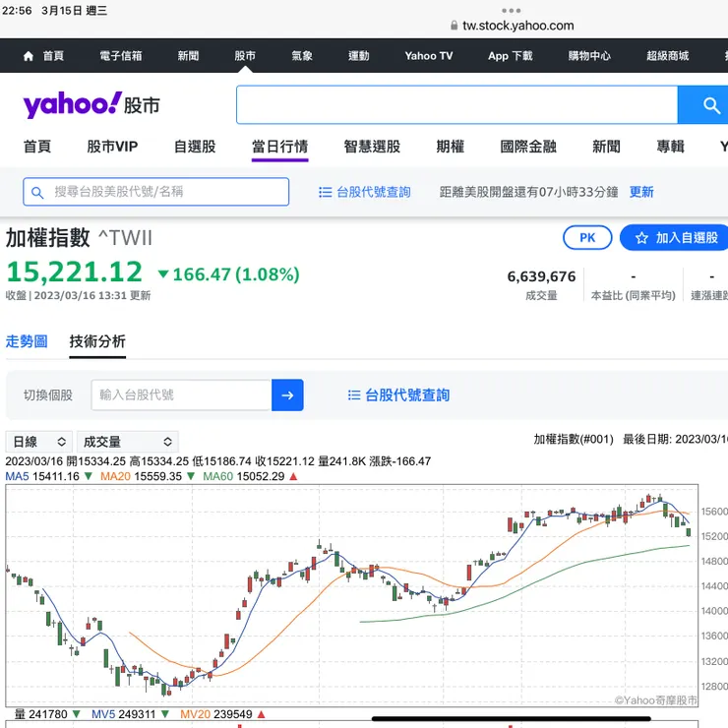The height and width of the screenshot is (728, 728).
Task: Open App 下載 link
Action: pyautogui.click(x=511, y=56)
